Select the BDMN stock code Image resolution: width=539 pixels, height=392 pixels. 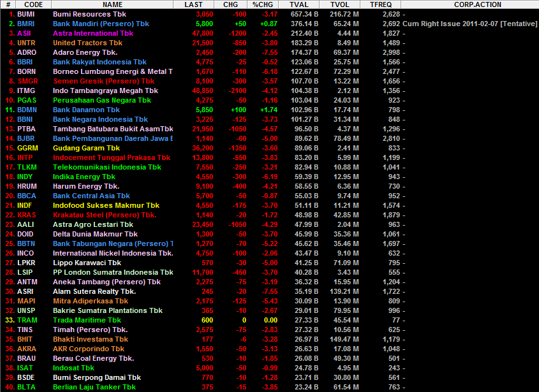pos(27,110)
